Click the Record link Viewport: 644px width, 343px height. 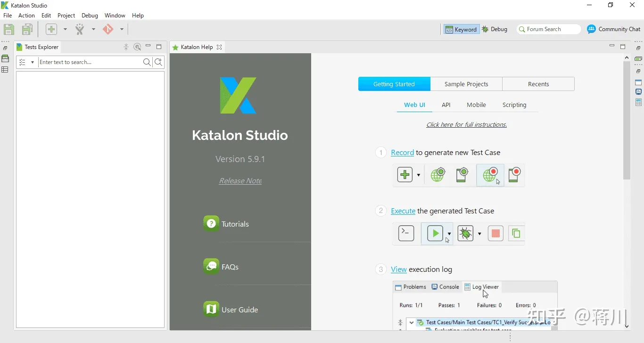click(x=403, y=153)
